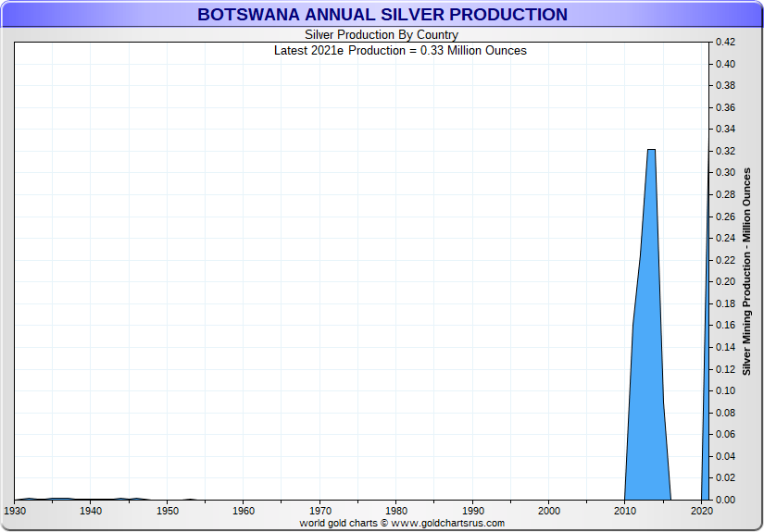Click the 1950 x-axis label
764x532 pixels.
pyautogui.click(x=167, y=511)
